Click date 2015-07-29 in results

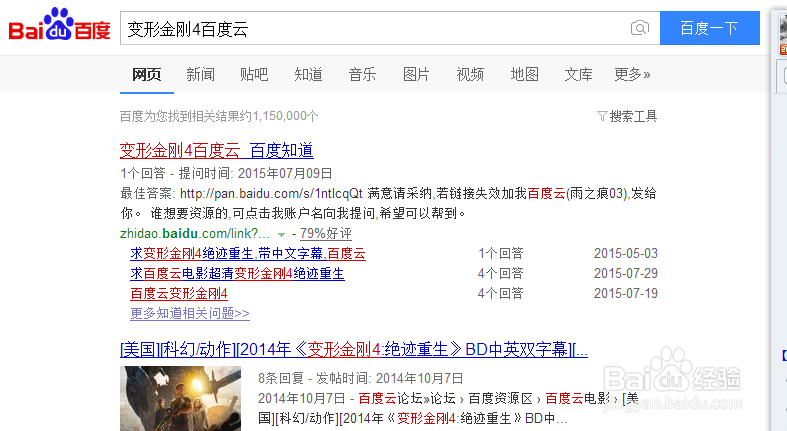626,273
